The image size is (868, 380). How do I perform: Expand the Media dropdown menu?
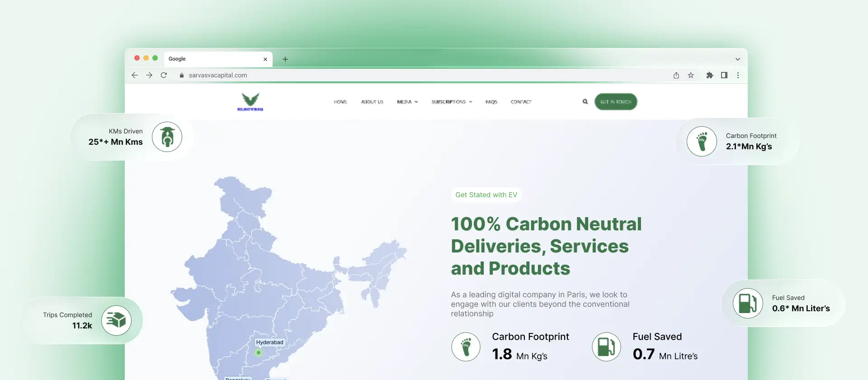tap(407, 102)
